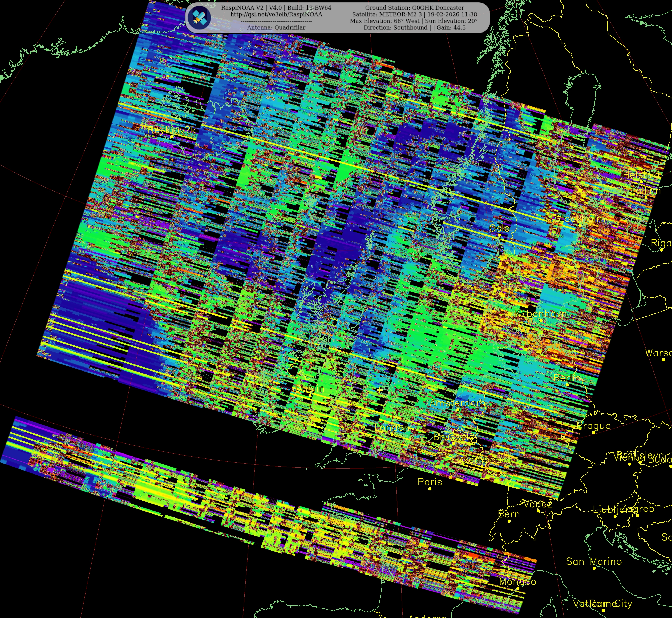
Task: Click the Antenna: Quadrifilar text
Action: click(x=276, y=27)
